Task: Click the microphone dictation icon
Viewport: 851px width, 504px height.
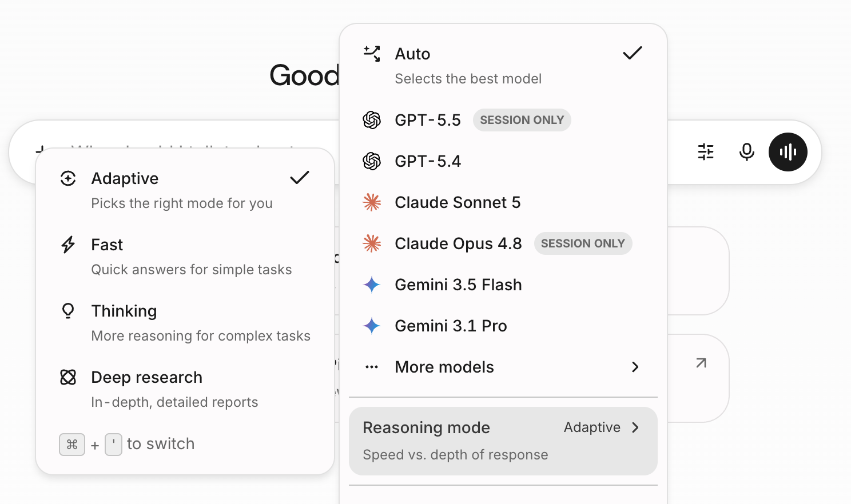Action: (747, 152)
